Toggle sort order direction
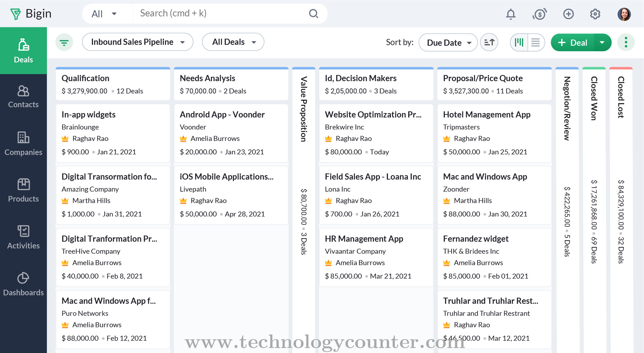The width and height of the screenshot is (644, 353). click(x=489, y=42)
